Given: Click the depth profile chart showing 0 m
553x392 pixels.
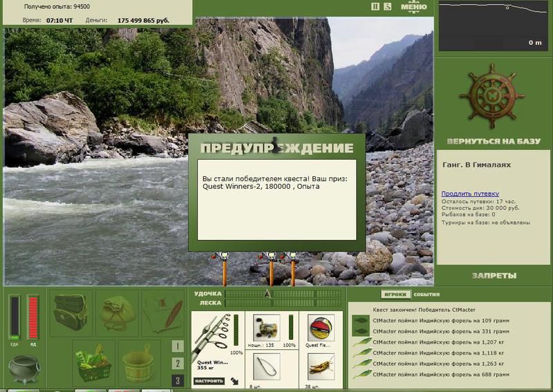Looking at the screenshot, I should 493,26.
